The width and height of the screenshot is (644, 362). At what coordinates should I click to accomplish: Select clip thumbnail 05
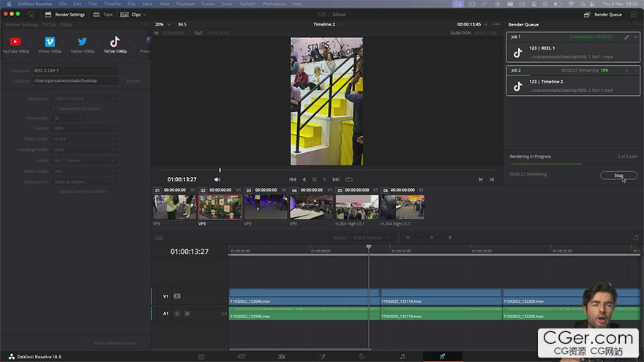357,207
